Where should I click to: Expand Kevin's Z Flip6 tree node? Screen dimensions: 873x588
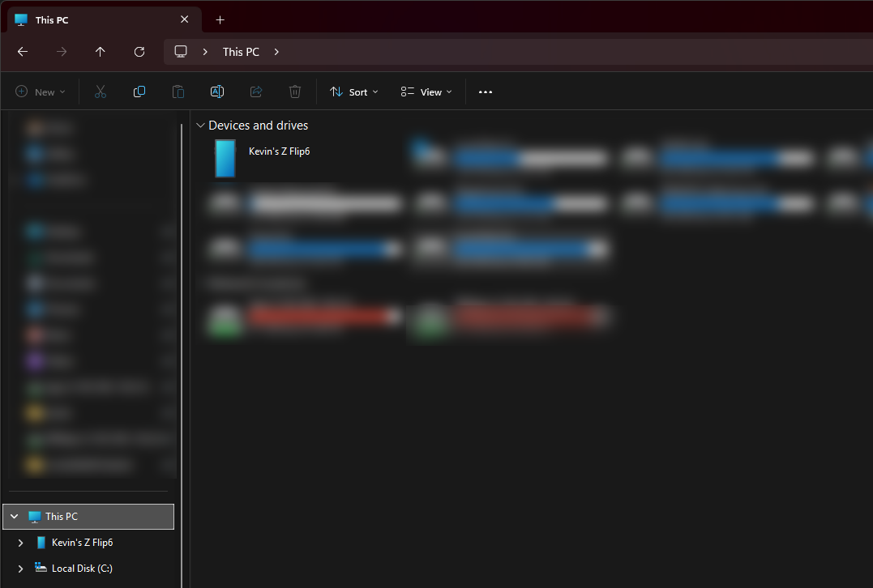[20, 543]
